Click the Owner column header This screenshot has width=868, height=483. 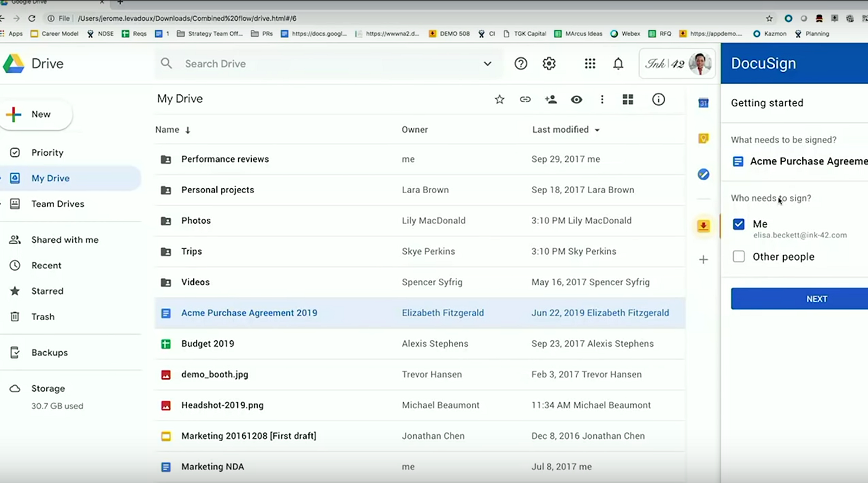pyautogui.click(x=415, y=130)
